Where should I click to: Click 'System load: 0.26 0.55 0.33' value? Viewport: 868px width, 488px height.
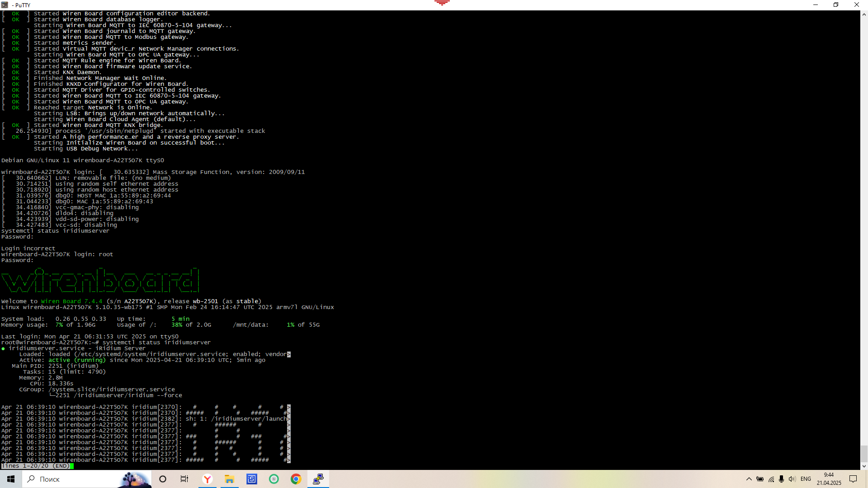[54, 319]
